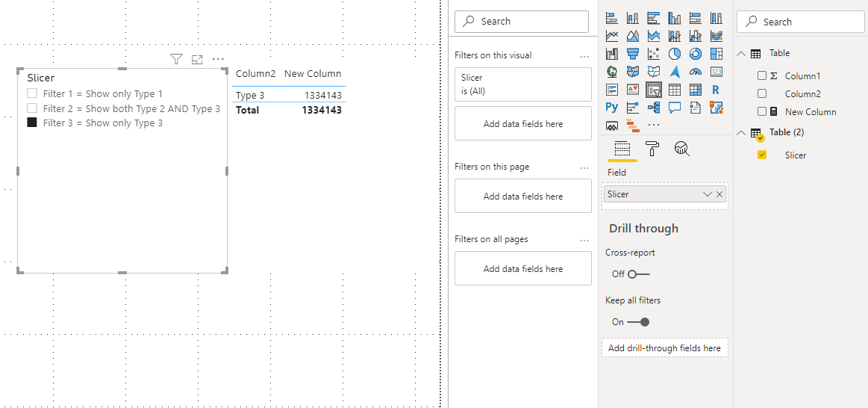Click the Total value 1334143 in the table
The image size is (868, 408).
322,110
